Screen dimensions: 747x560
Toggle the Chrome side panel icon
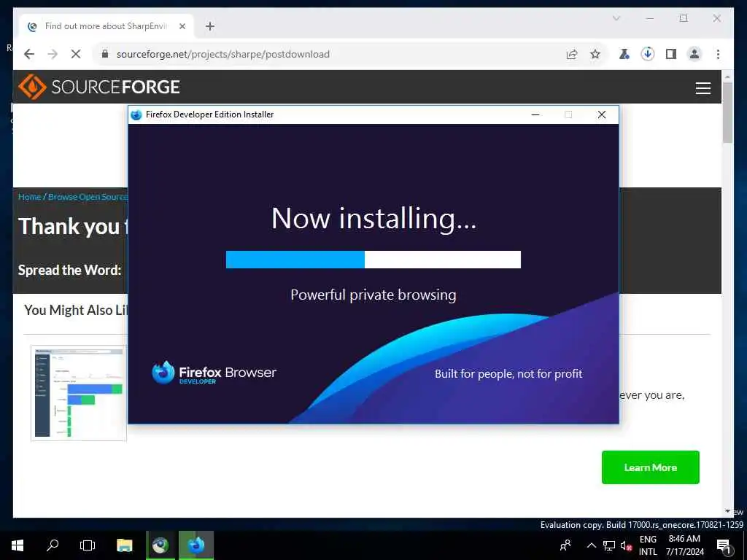click(x=671, y=54)
